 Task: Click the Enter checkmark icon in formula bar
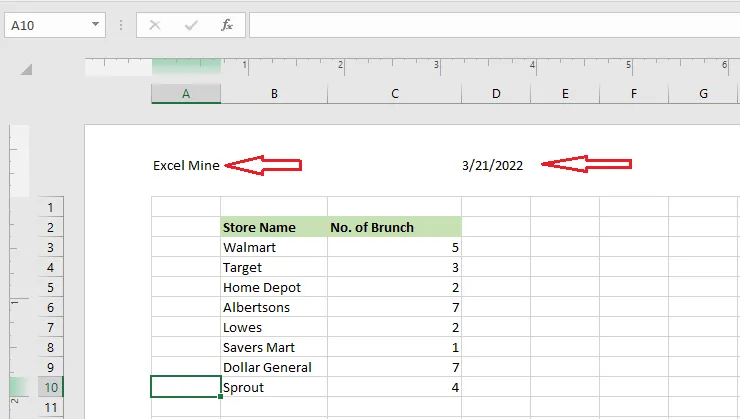(191, 25)
